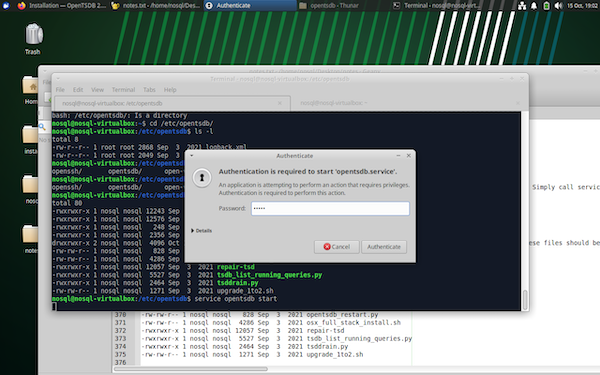Click the Xfce applications menu icon
The height and width of the screenshot is (375, 600).
pyautogui.click(x=6, y=5)
